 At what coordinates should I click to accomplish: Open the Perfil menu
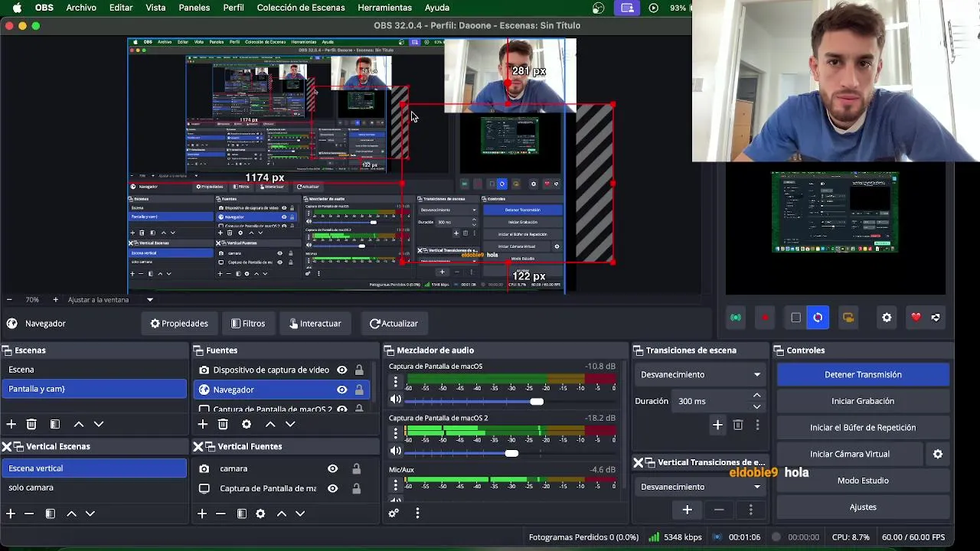pos(234,8)
